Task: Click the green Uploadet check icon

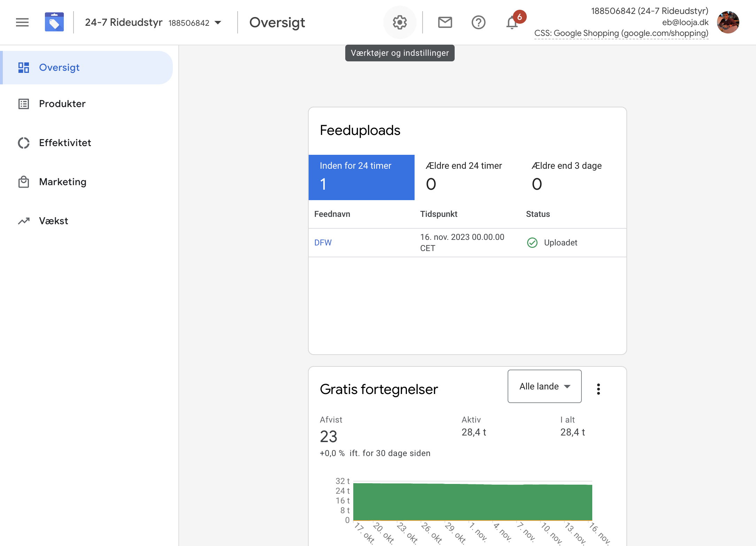Action: click(532, 243)
